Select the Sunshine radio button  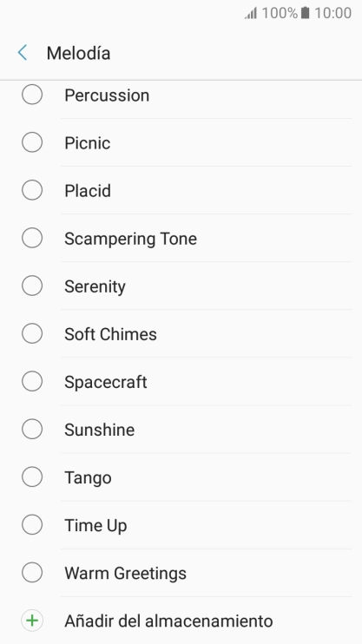tap(32, 430)
